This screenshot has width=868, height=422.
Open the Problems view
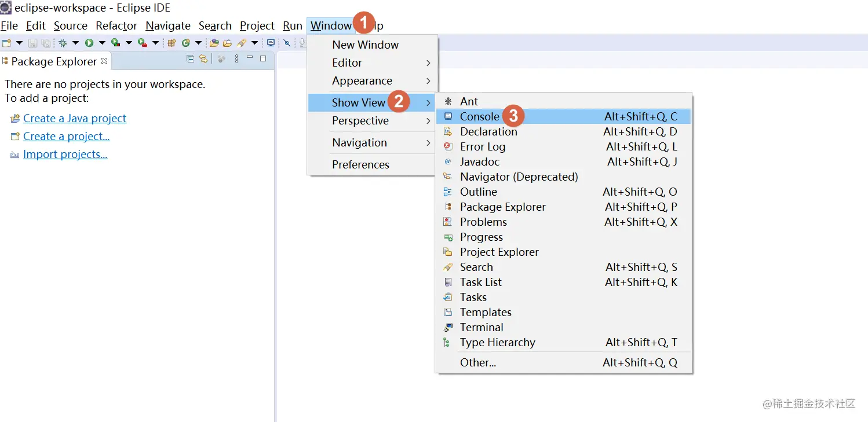(x=564, y=222)
